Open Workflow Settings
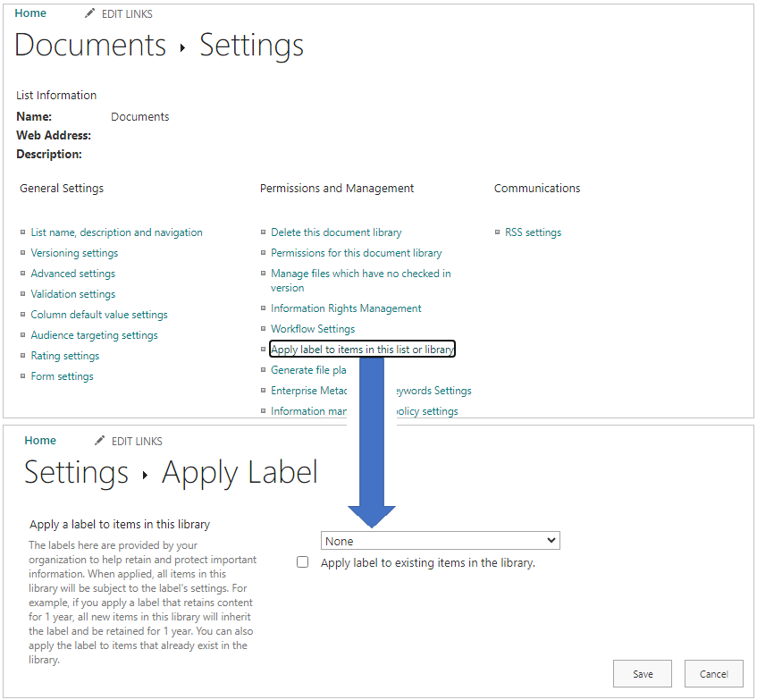Image resolution: width=757 pixels, height=700 pixels. click(x=312, y=328)
